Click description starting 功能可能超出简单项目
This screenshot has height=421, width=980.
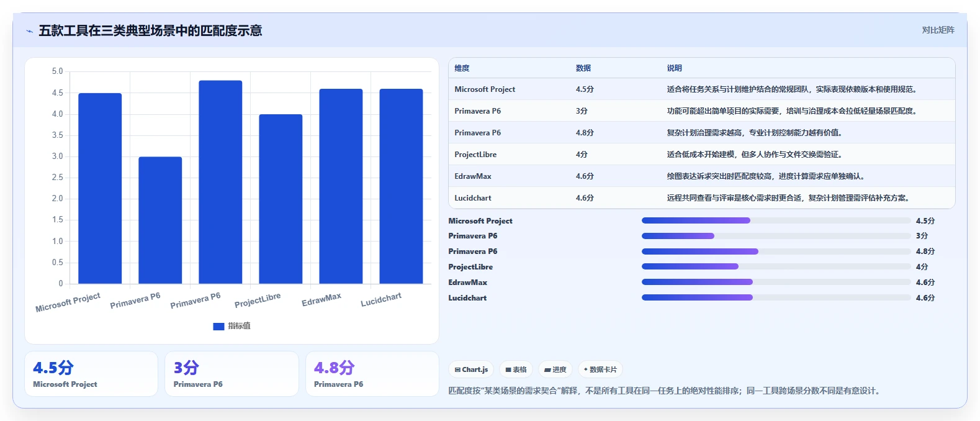[793, 111]
